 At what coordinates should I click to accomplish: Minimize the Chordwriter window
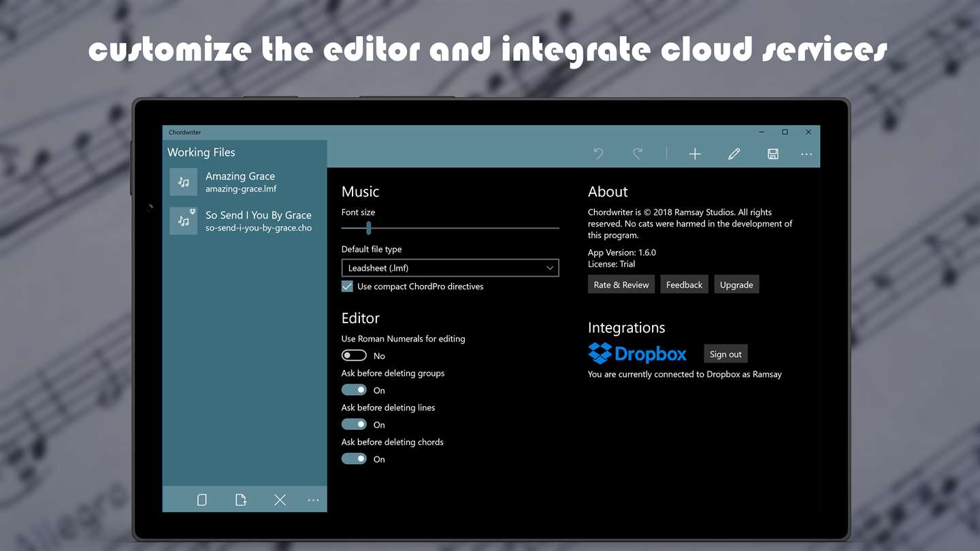click(x=762, y=132)
